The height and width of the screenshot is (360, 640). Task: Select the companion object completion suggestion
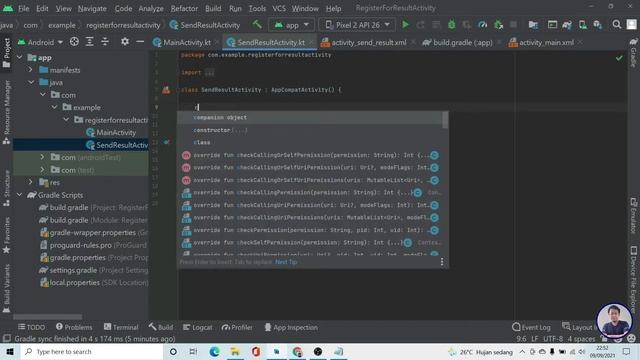pos(310,118)
